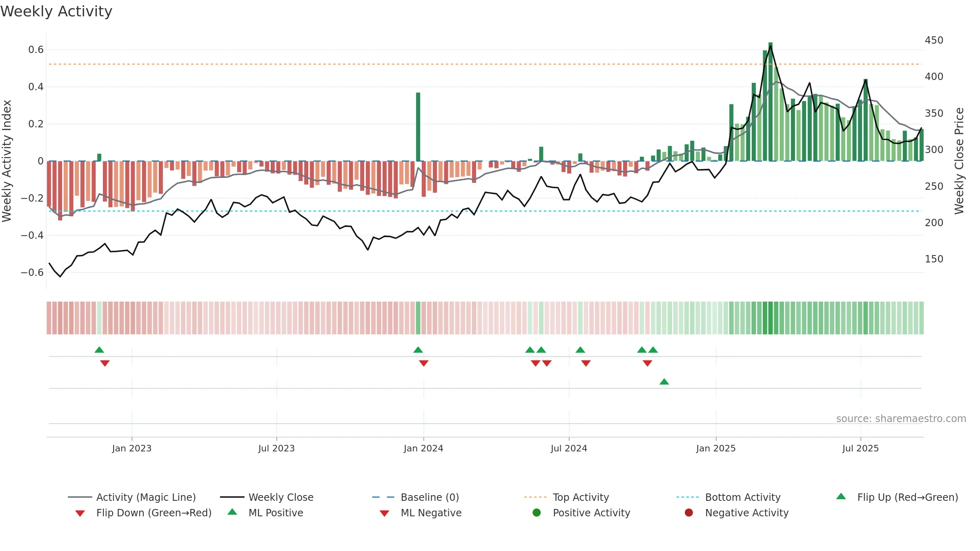980x551 pixels.
Task: Click the 150 price axis tick
Action: 934,259
